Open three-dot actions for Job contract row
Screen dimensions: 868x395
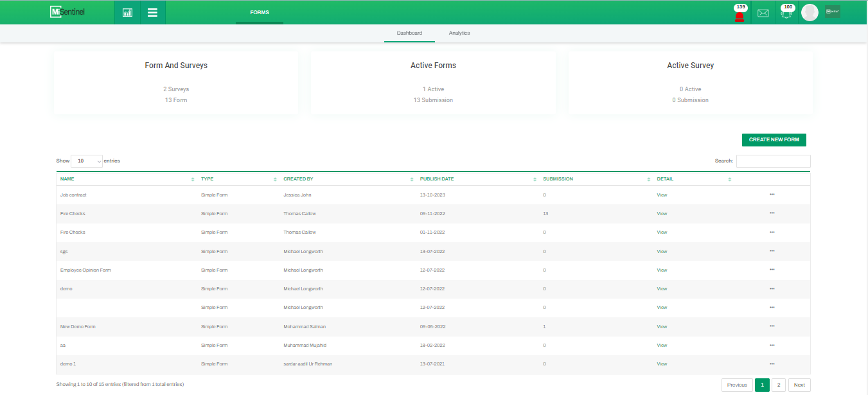(772, 194)
